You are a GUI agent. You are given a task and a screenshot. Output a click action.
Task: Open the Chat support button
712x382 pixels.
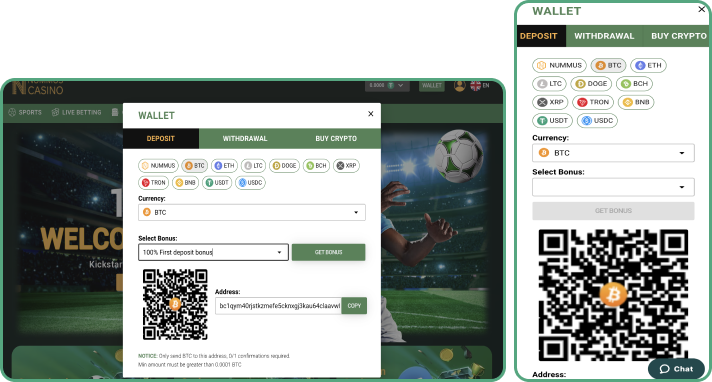pos(676,369)
